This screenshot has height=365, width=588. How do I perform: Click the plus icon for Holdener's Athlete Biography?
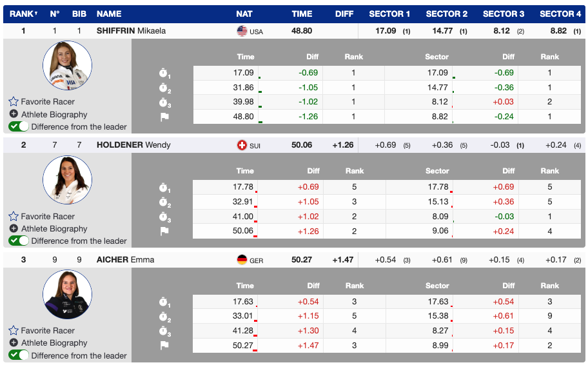14,229
